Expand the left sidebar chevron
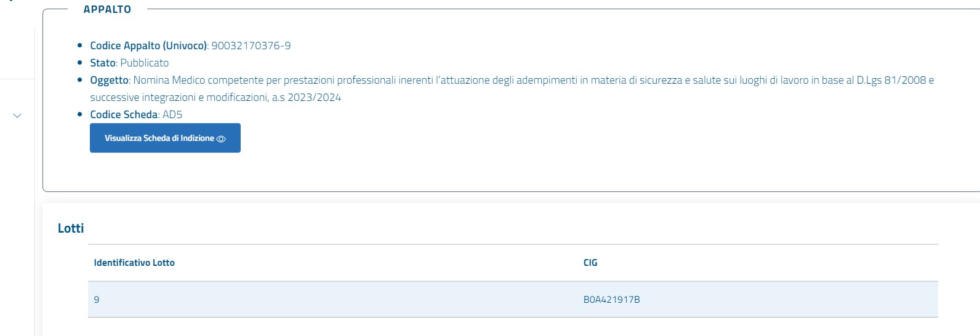 17,116
